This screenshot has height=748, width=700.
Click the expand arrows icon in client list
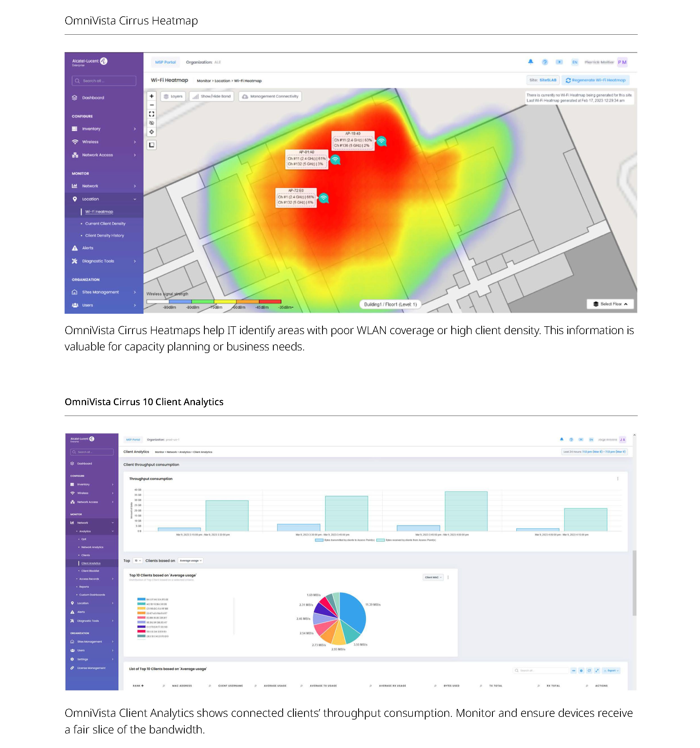[x=597, y=671]
